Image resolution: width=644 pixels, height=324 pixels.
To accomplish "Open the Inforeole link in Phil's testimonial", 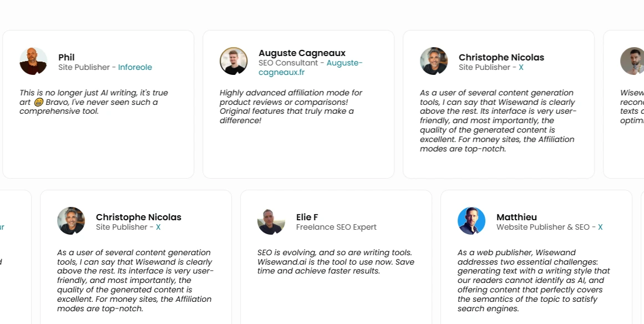I will tap(135, 67).
